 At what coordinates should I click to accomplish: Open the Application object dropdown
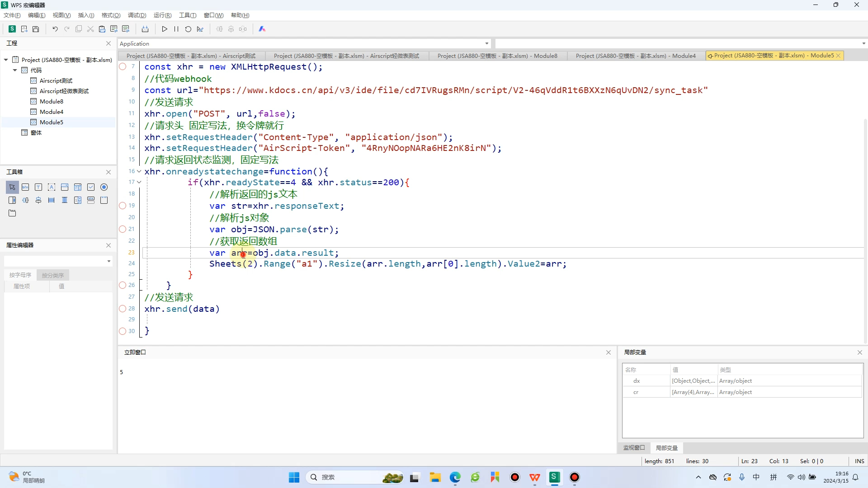(x=487, y=44)
